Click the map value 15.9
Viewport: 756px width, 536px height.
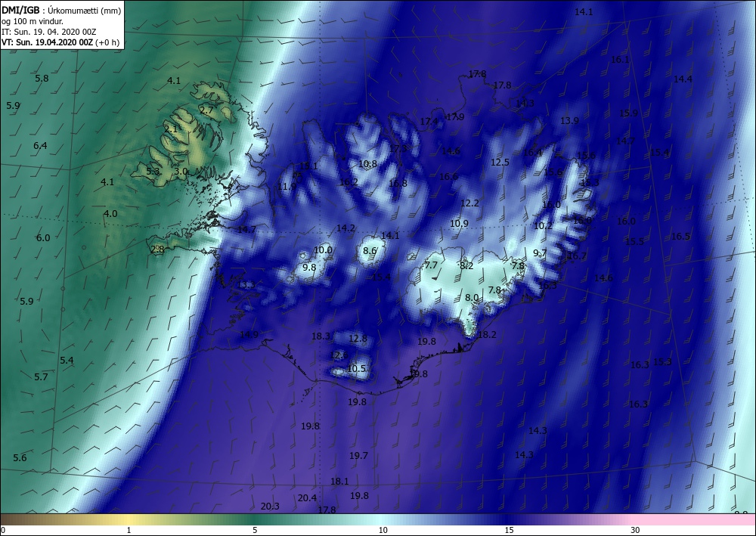(628, 113)
